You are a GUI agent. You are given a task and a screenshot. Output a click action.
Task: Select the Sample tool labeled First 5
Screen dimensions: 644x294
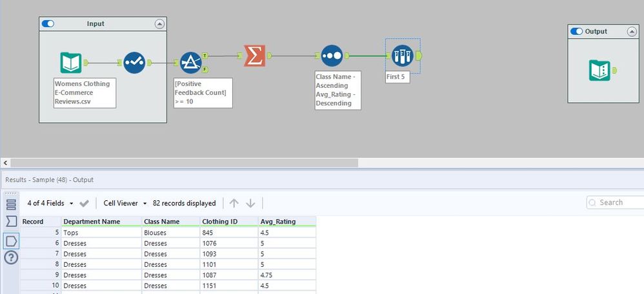pyautogui.click(x=403, y=56)
